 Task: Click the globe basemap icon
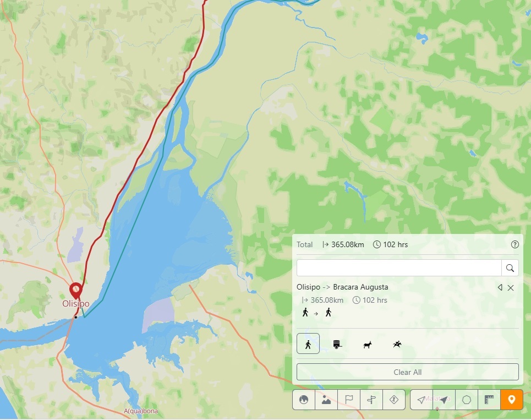304,400
